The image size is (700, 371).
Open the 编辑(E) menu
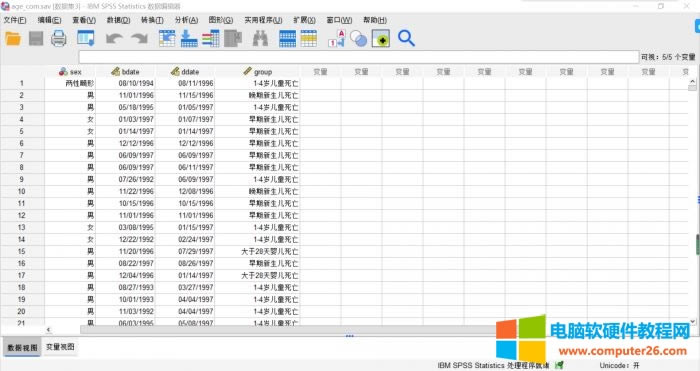(49, 20)
